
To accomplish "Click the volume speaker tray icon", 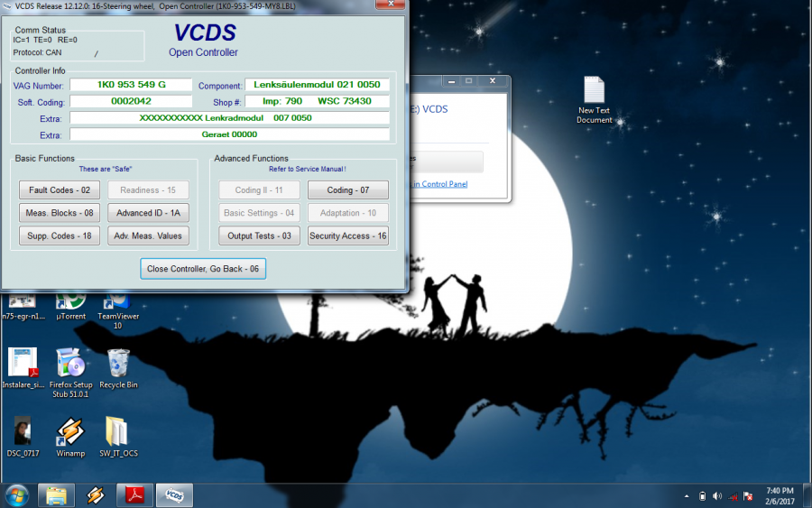I will pyautogui.click(x=716, y=495).
